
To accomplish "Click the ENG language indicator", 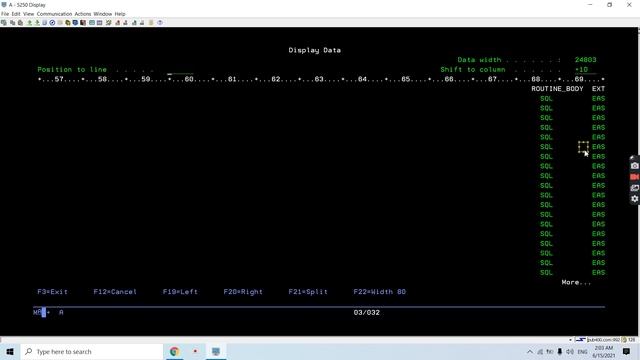I will tap(582, 351).
